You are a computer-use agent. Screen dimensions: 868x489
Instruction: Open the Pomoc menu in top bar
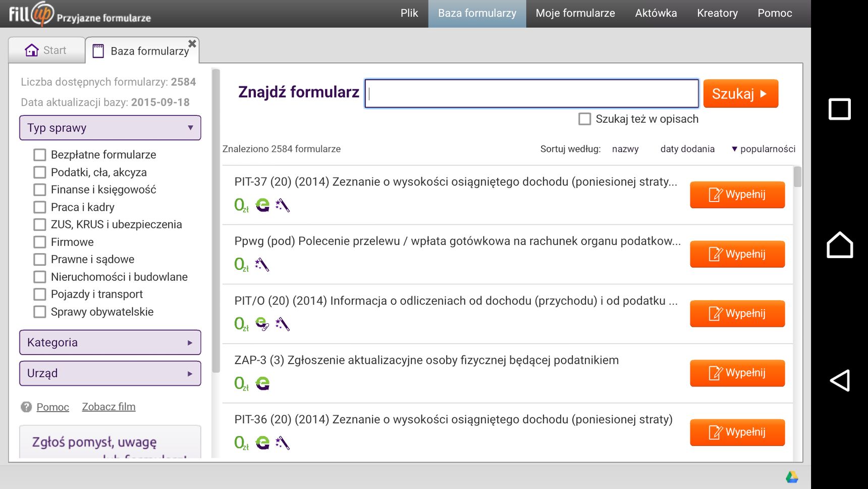pos(775,13)
